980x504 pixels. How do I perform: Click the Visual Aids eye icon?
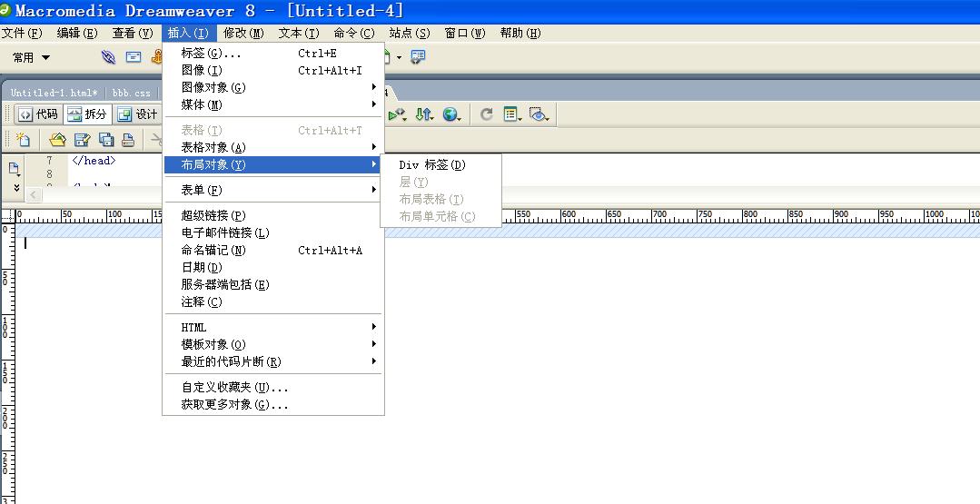(x=539, y=114)
